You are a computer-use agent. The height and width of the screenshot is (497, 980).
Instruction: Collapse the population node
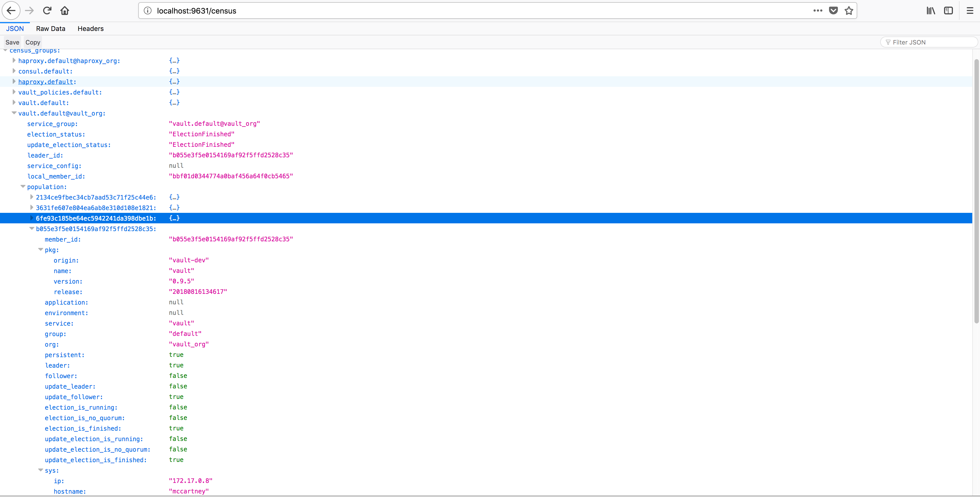pyautogui.click(x=23, y=187)
